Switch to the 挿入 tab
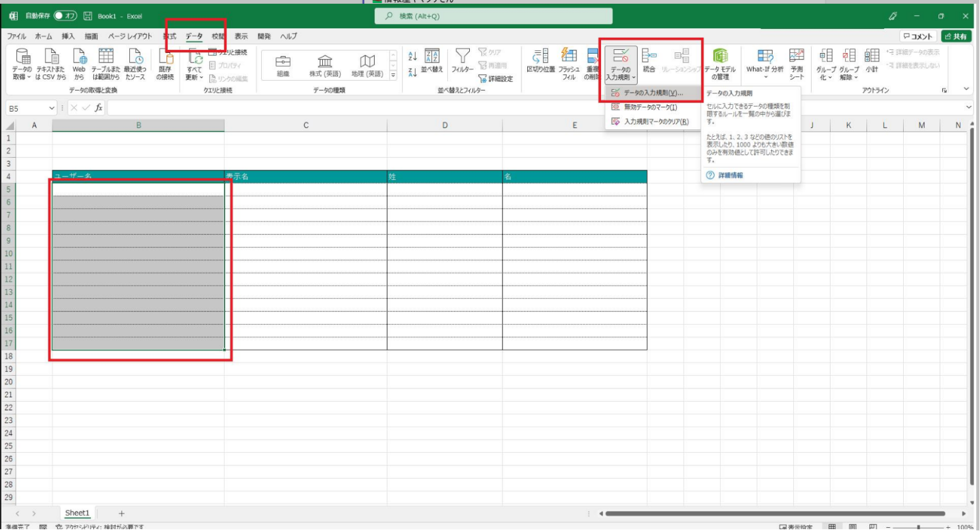 pyautogui.click(x=68, y=37)
